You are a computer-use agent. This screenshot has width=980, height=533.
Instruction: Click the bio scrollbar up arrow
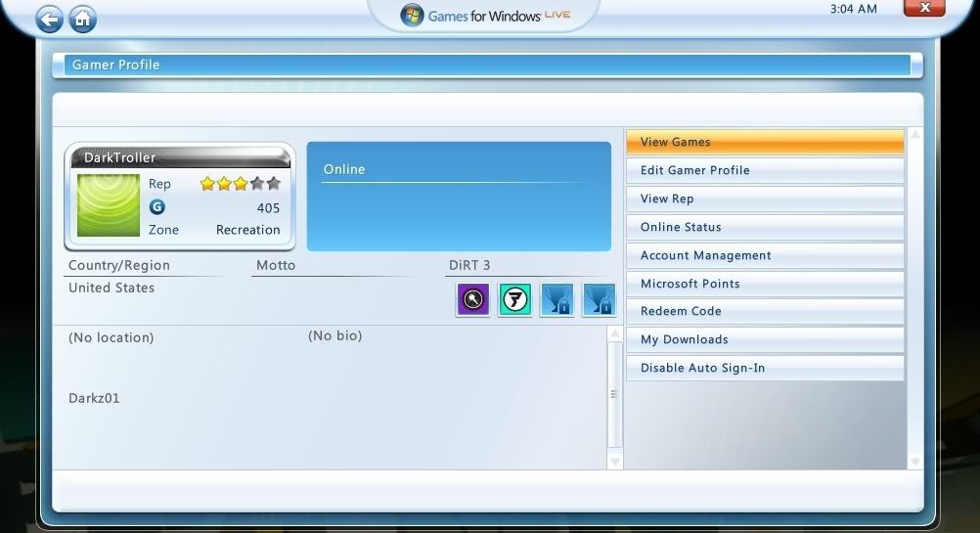[x=614, y=333]
